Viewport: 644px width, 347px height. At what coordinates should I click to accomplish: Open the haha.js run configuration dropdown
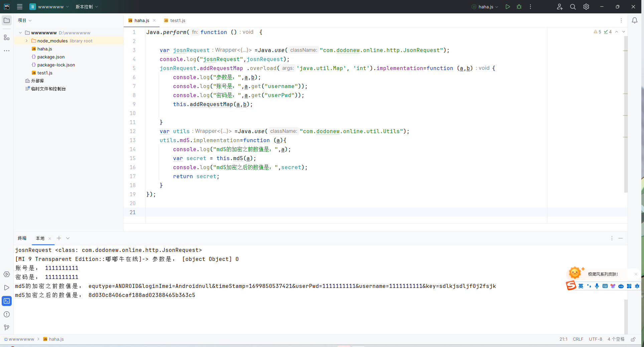(485, 7)
